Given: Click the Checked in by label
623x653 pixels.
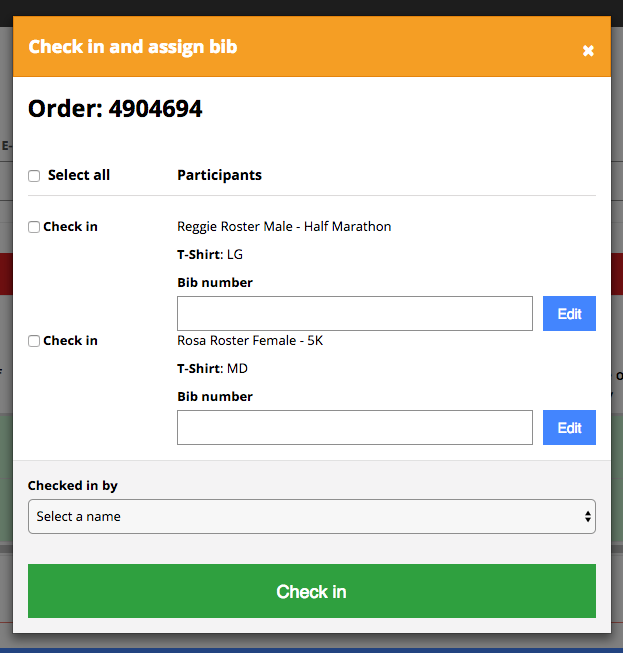Looking at the screenshot, I should tap(73, 486).
